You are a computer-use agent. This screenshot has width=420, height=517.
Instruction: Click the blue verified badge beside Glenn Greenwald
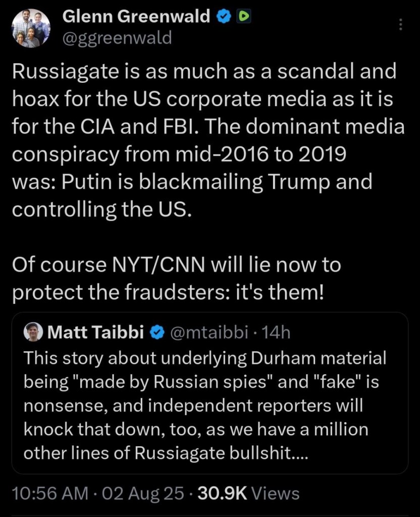(222, 17)
